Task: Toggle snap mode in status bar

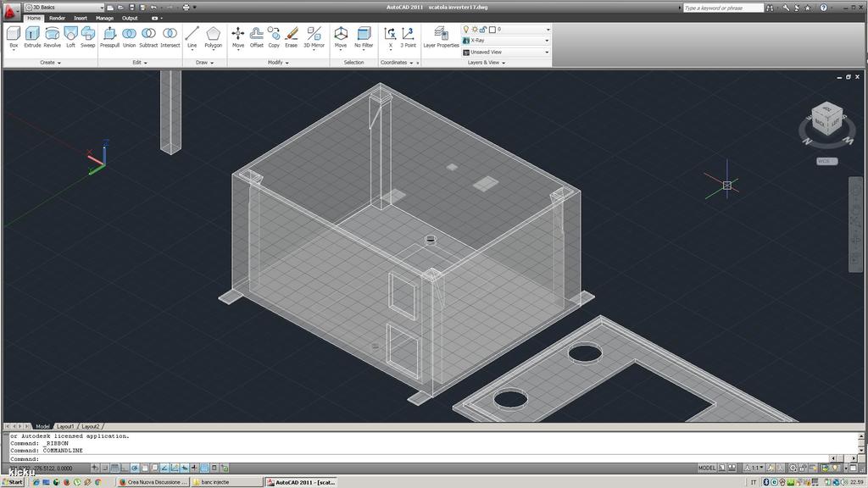Action: click(x=104, y=468)
